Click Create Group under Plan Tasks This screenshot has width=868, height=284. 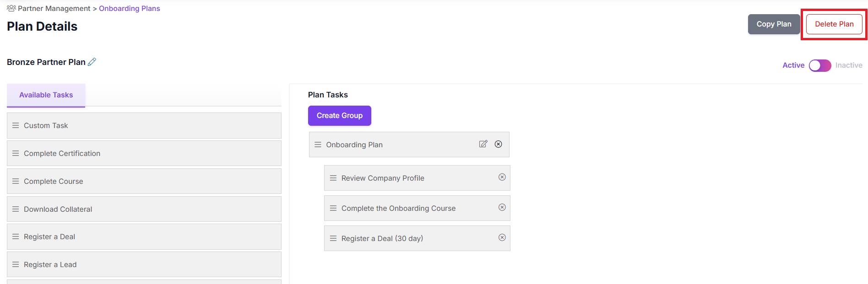[x=339, y=115]
